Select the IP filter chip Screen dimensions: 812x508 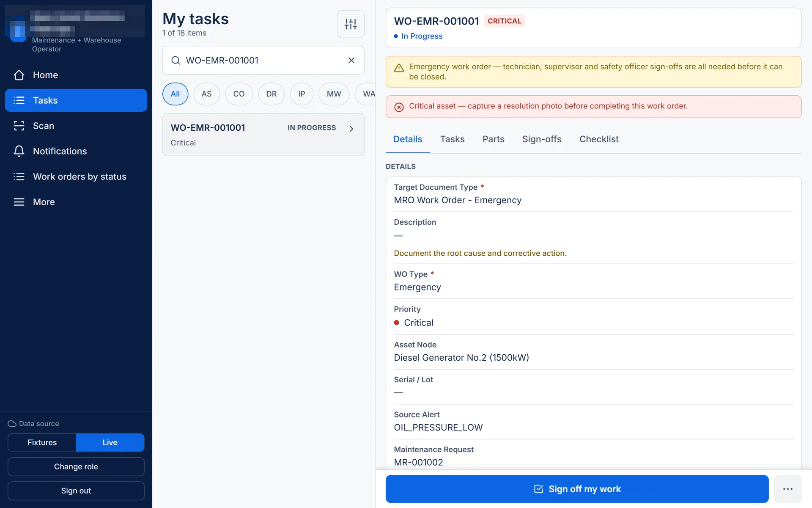302,94
